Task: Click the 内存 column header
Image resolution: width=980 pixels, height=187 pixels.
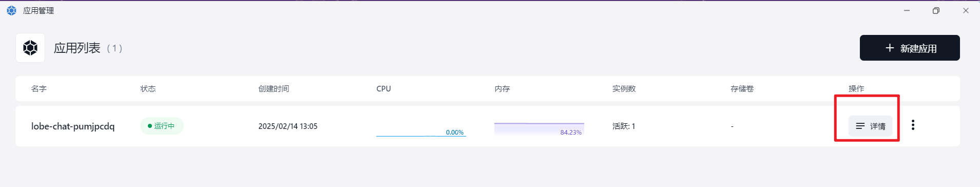Action: tap(502, 88)
